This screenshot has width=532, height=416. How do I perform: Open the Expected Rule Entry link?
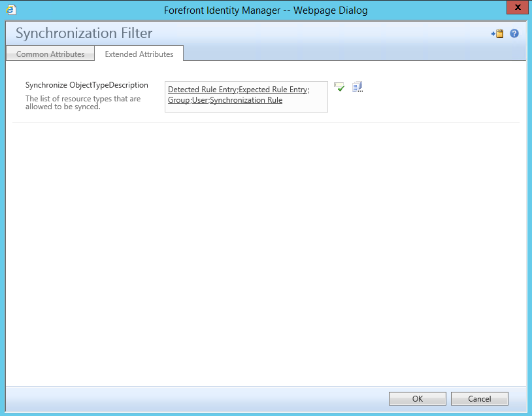tap(273, 90)
